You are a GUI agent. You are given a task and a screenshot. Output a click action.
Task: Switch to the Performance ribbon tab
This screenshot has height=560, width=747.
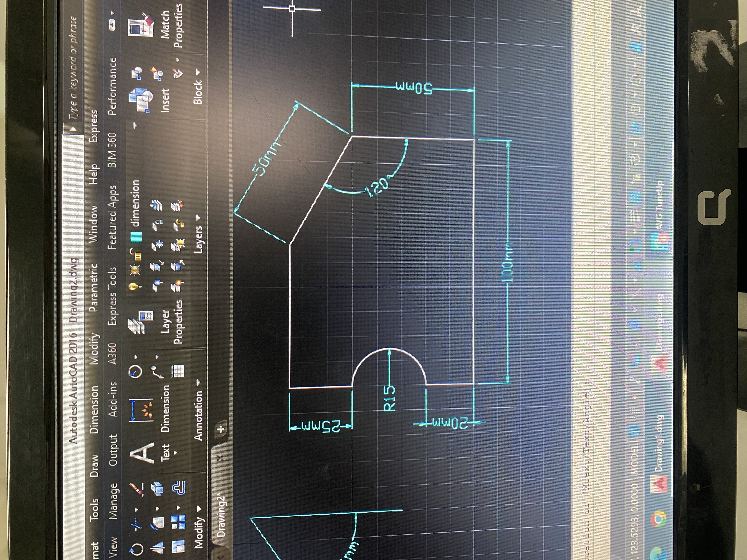112,86
